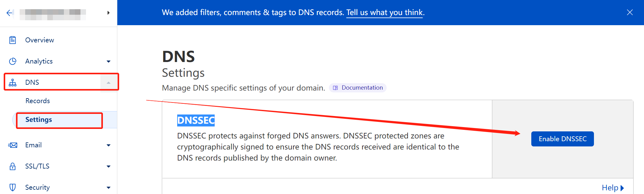Open 'Tell us what you think' link
The width and height of the screenshot is (644, 194).
click(x=385, y=13)
